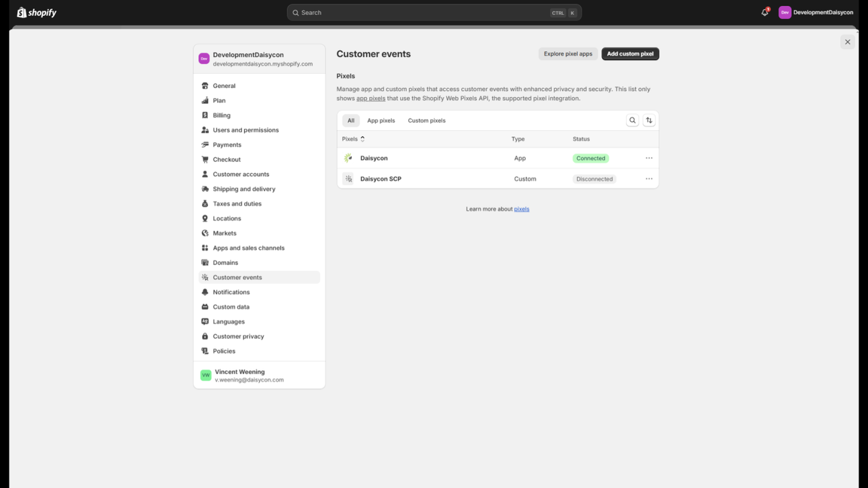868x488 pixels.
Task: Click the Apps and sales channels icon
Action: 205,248
